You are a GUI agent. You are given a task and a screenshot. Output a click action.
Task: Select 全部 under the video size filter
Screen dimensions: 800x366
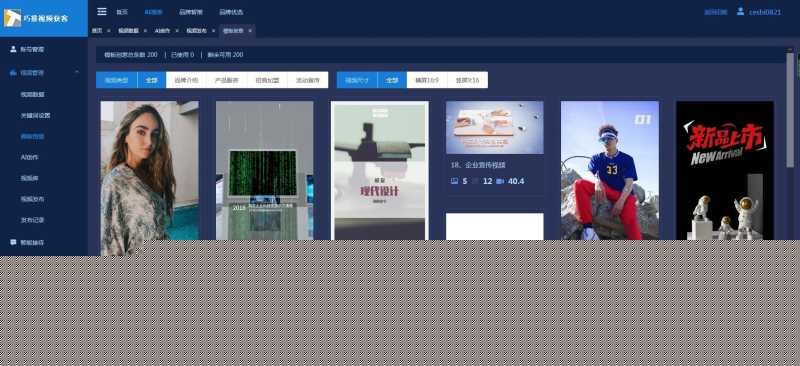tap(392, 80)
